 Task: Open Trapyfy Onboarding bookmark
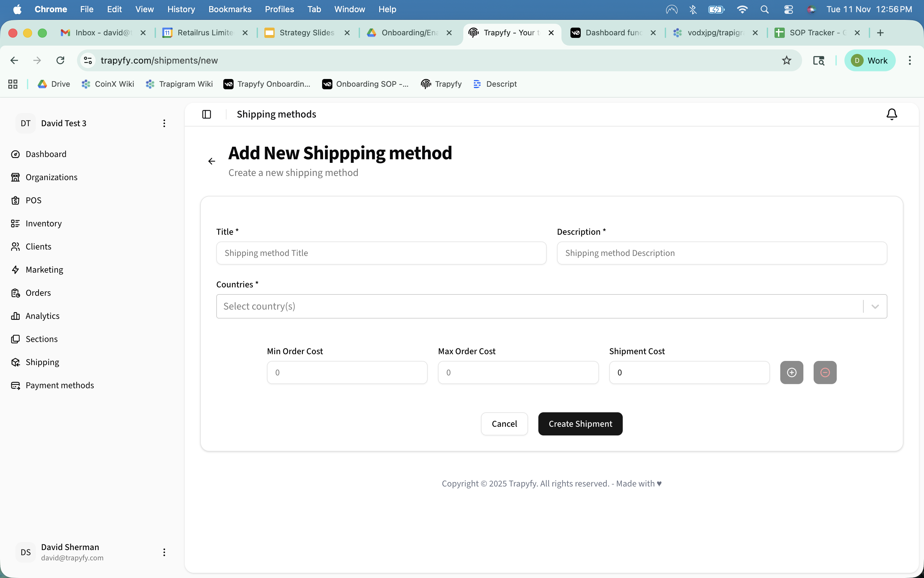pos(267,84)
